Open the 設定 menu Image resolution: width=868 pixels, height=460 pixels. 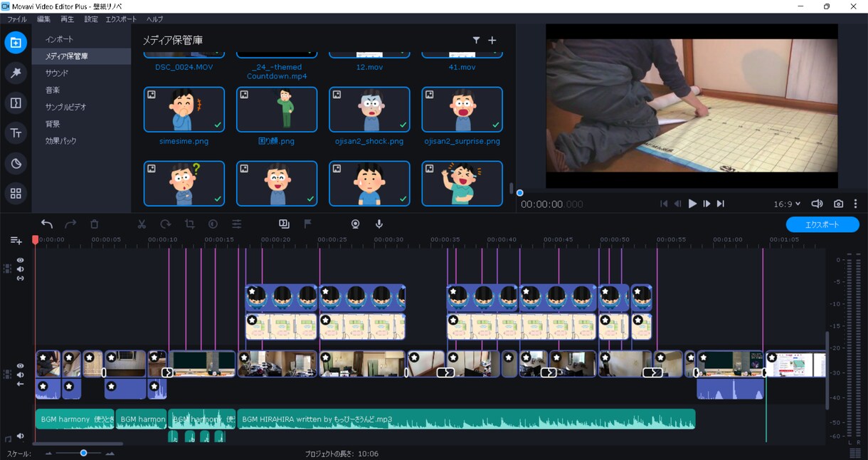91,19
